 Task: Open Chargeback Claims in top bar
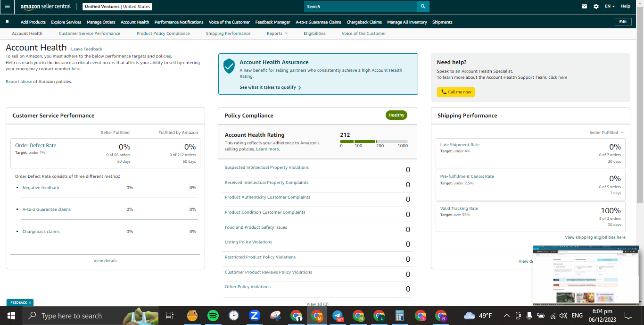pyautogui.click(x=364, y=22)
